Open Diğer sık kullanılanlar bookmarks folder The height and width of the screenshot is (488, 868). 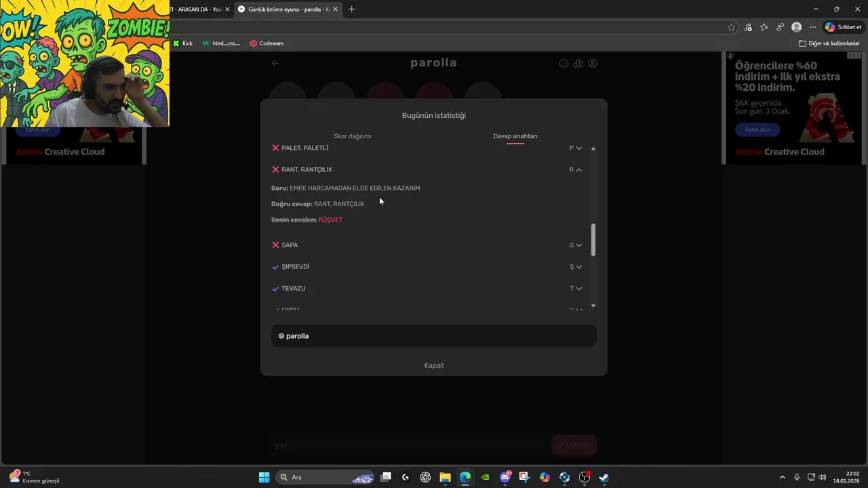click(829, 43)
